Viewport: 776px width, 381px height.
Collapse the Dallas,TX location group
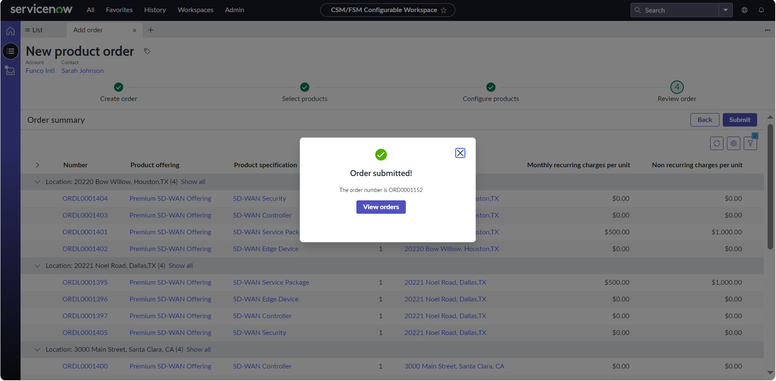(37, 266)
